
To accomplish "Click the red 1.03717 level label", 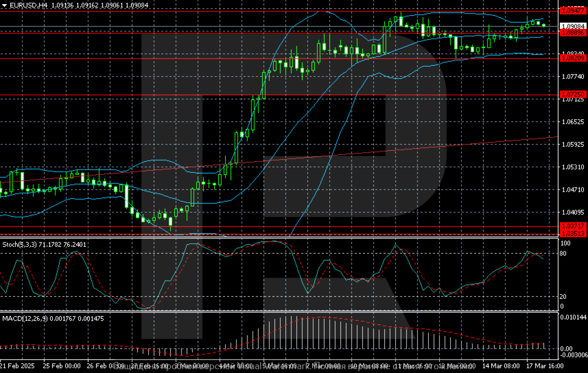I will point(572,226).
